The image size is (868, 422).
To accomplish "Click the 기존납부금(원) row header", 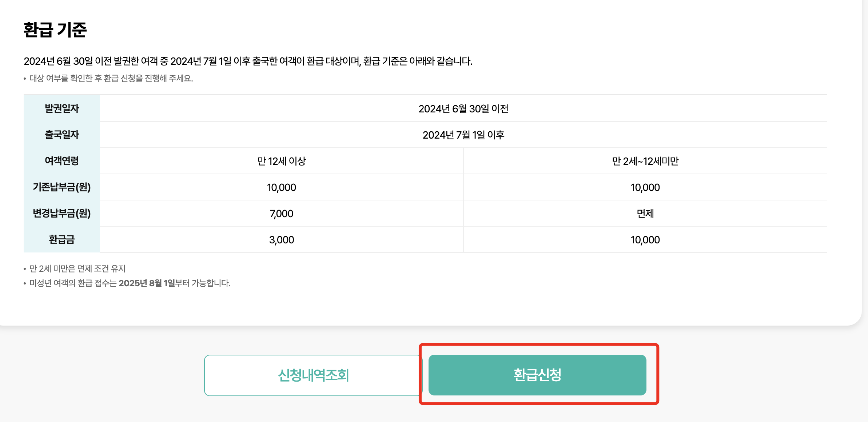I will [x=61, y=187].
